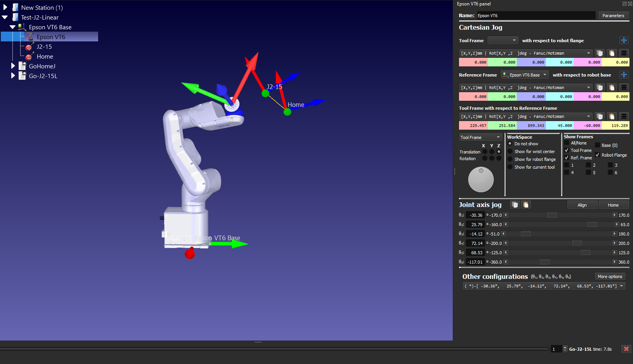Click the robot Name input field
Image resolution: width=633 pixels, height=364 pixels.
click(535, 16)
